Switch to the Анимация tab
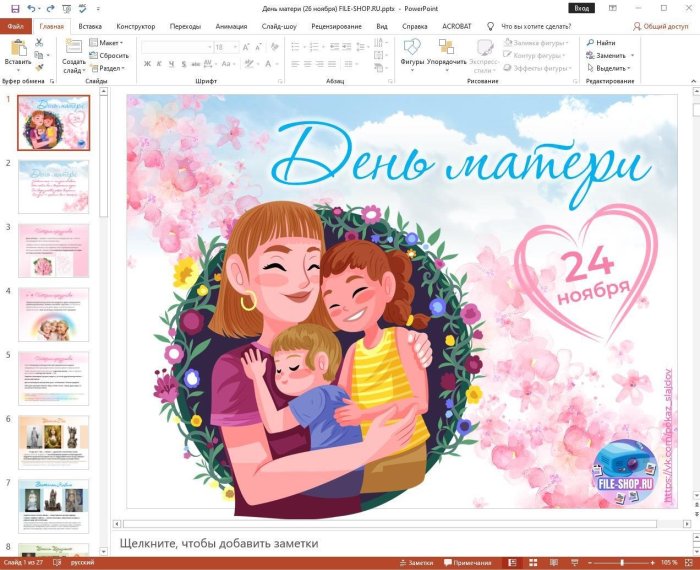The height and width of the screenshot is (570, 700). (x=231, y=26)
